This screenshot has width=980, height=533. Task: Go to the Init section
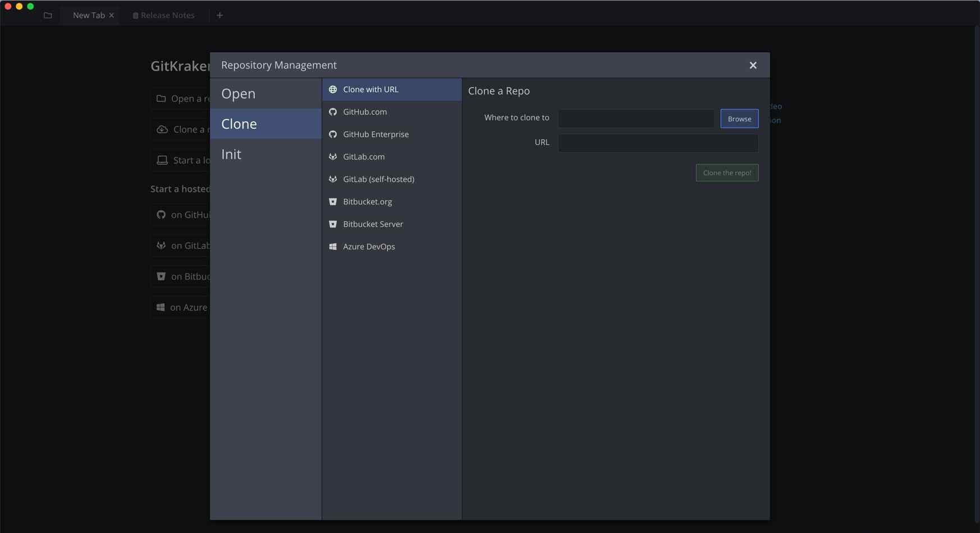point(265,154)
